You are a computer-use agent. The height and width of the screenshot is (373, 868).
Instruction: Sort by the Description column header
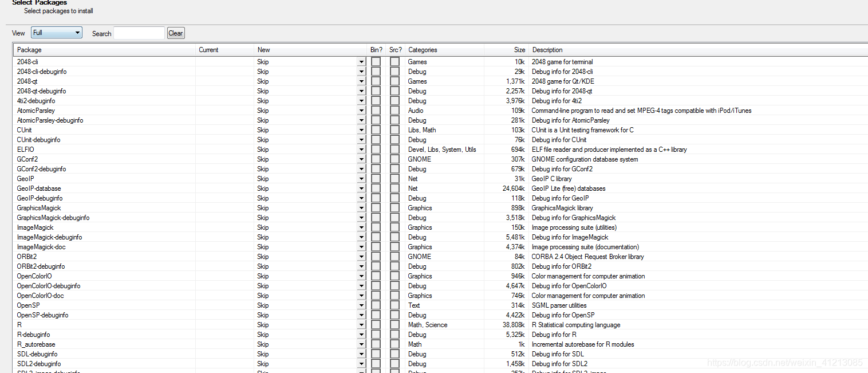pyautogui.click(x=697, y=50)
